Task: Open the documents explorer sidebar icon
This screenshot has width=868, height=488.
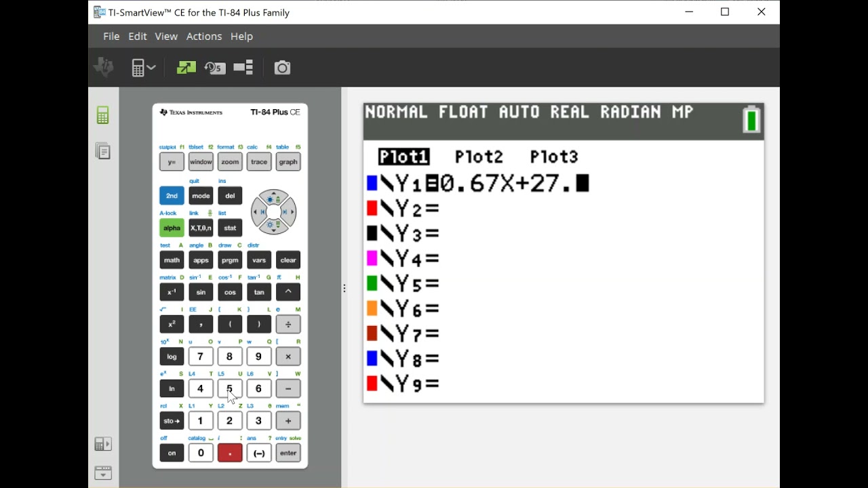Action: point(103,151)
